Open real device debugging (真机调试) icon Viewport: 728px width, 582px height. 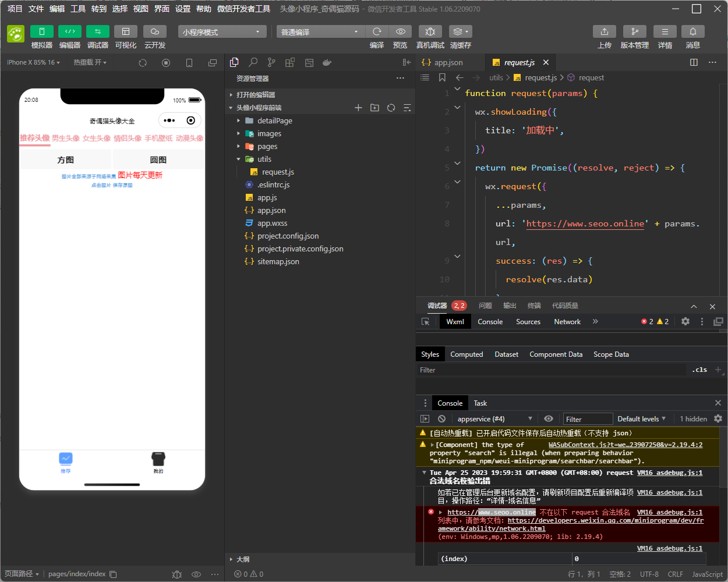pos(430,31)
